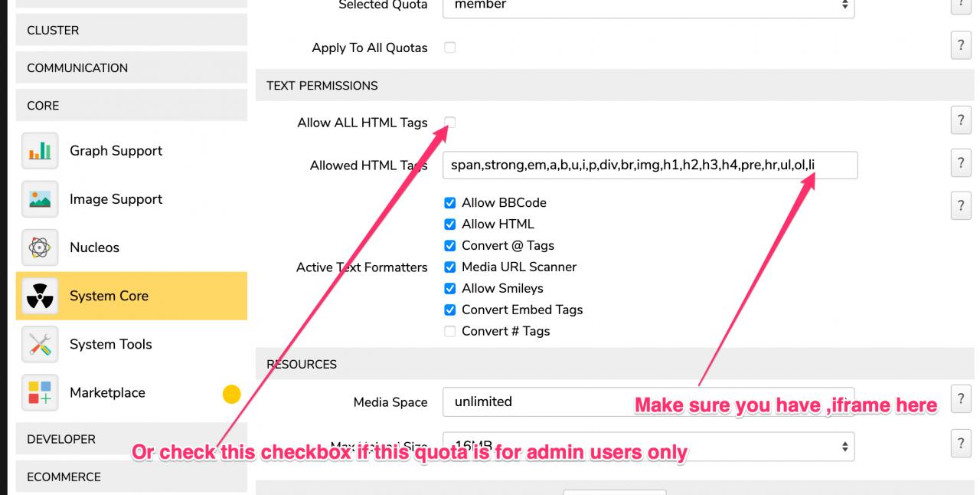Screen dimensions: 980x495
Task: Disable Media URL Scanner
Action: pos(450,267)
